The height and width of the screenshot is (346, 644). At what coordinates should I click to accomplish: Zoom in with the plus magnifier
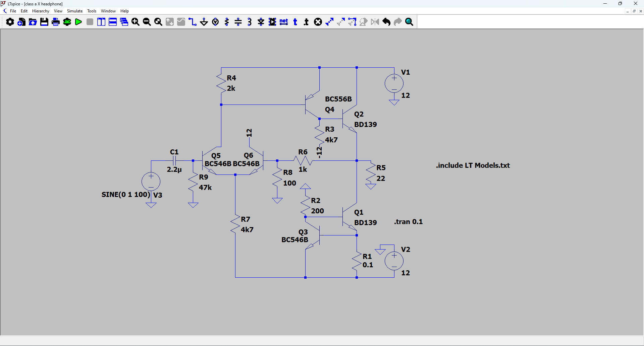click(136, 22)
